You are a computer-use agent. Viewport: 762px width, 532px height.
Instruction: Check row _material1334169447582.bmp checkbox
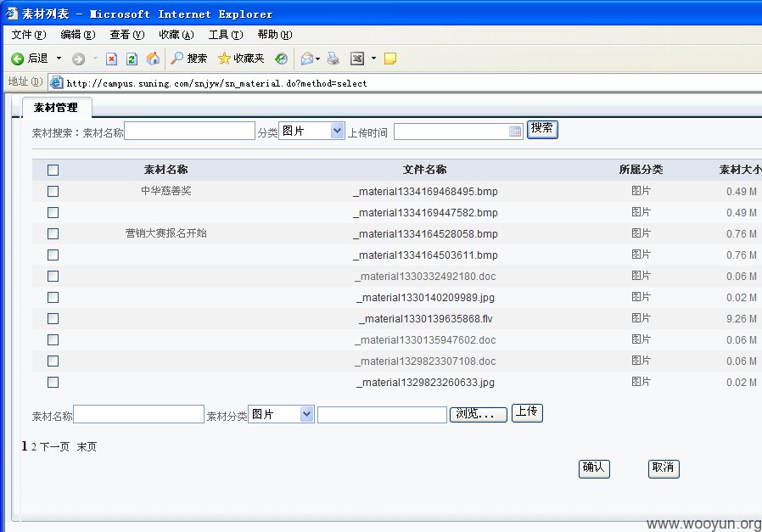[53, 212]
